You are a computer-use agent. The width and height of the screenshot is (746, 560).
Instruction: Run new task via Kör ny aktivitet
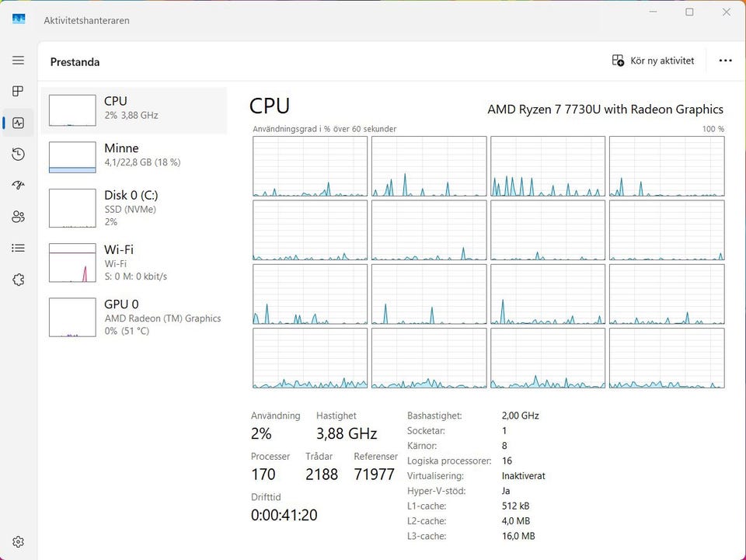(653, 61)
